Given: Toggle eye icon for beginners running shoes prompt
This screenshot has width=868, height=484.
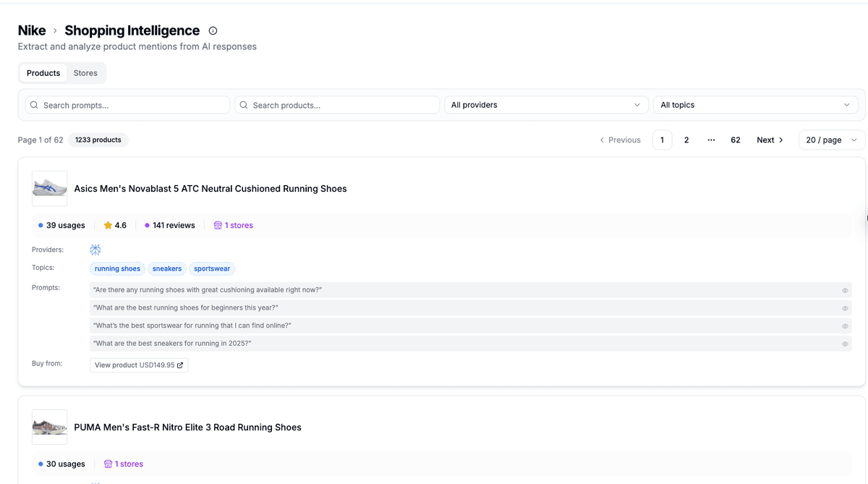Looking at the screenshot, I should pyautogui.click(x=844, y=308).
